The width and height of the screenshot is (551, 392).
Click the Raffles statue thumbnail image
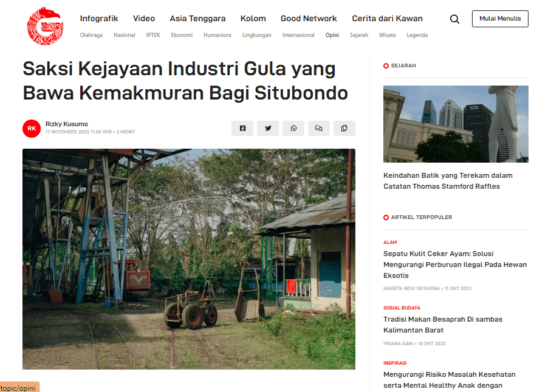[456, 124]
